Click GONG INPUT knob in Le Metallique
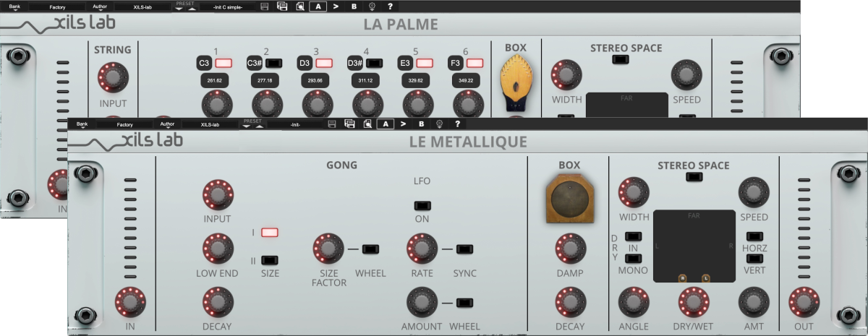This screenshot has height=336, width=868. [218, 195]
